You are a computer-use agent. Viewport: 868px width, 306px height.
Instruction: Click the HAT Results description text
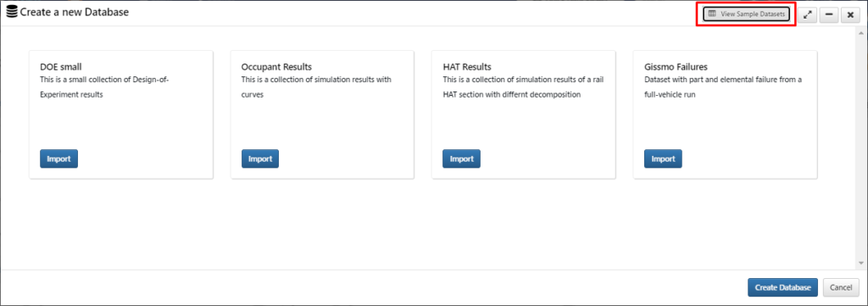[x=523, y=86]
